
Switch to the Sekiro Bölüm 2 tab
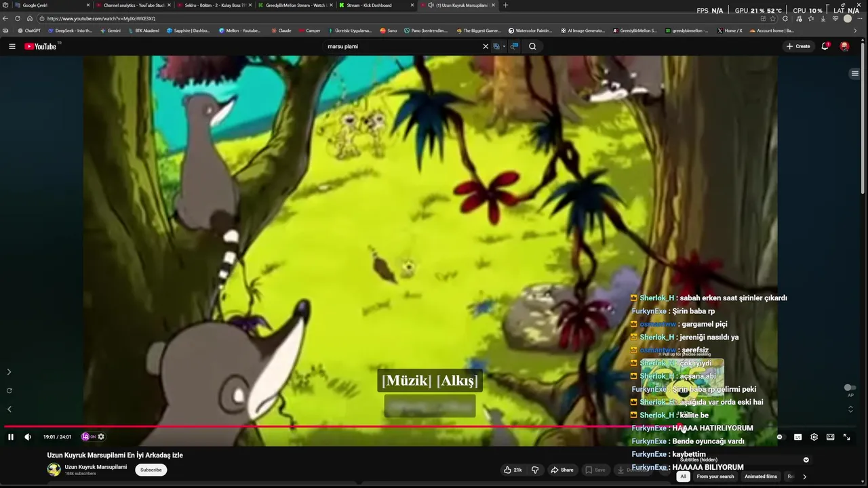click(x=214, y=5)
